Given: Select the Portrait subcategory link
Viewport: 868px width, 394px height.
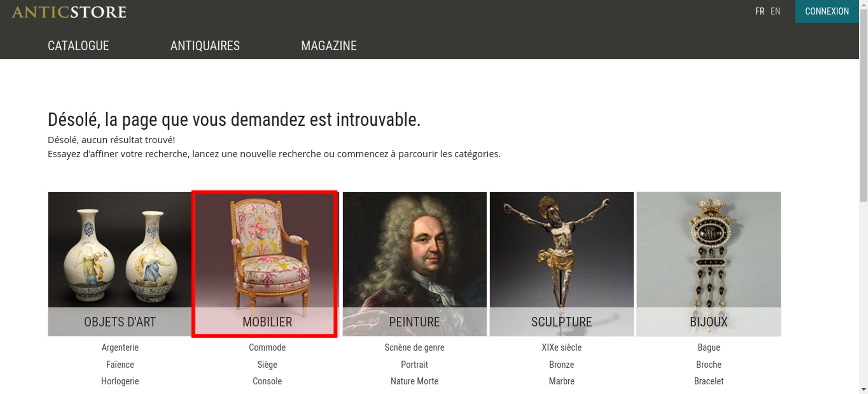Looking at the screenshot, I should pyautogui.click(x=414, y=364).
